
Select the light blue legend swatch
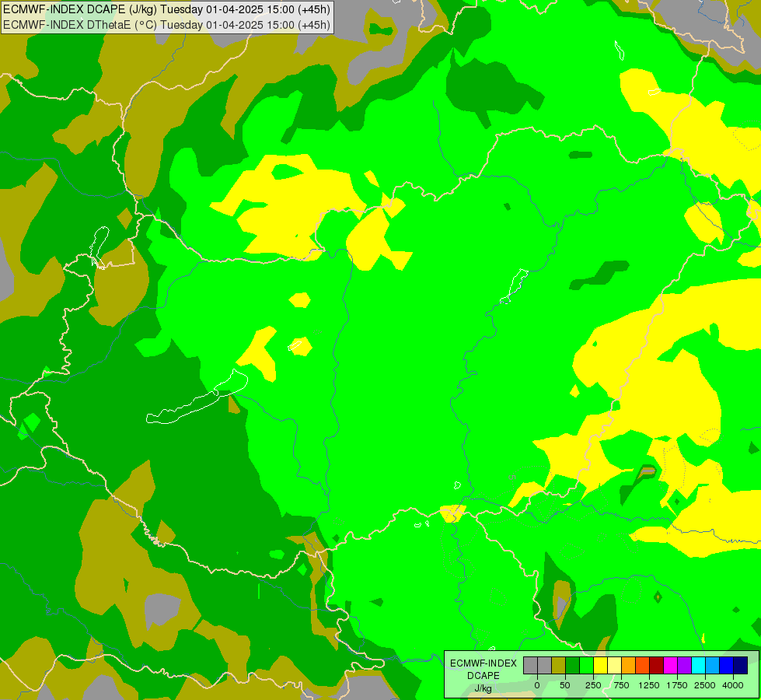pos(713,665)
